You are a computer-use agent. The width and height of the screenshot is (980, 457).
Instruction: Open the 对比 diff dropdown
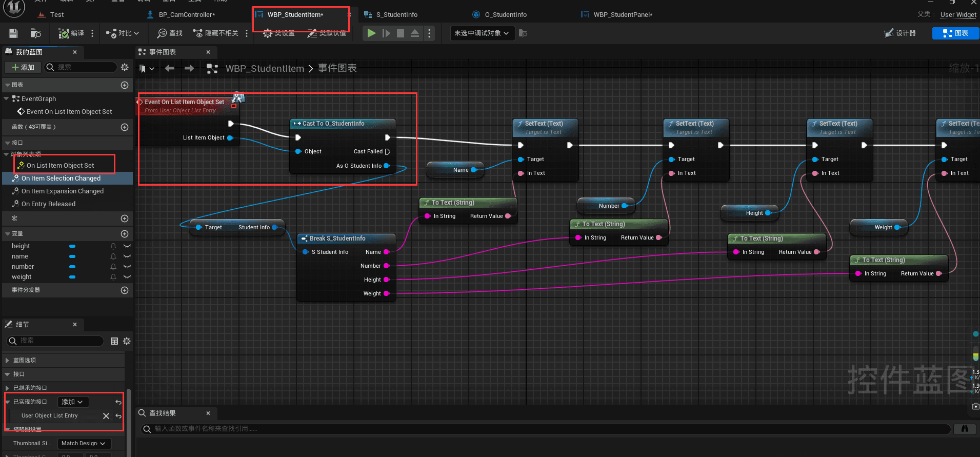coord(123,33)
